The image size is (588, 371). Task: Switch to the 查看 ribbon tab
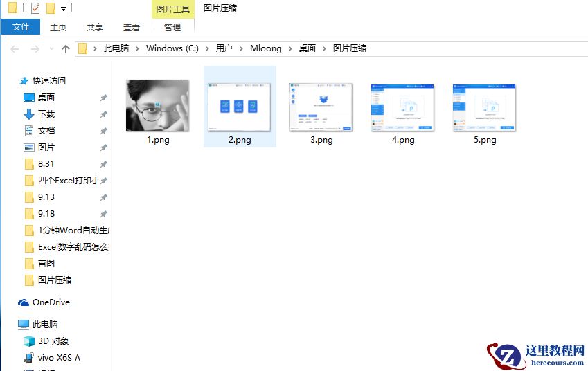132,27
